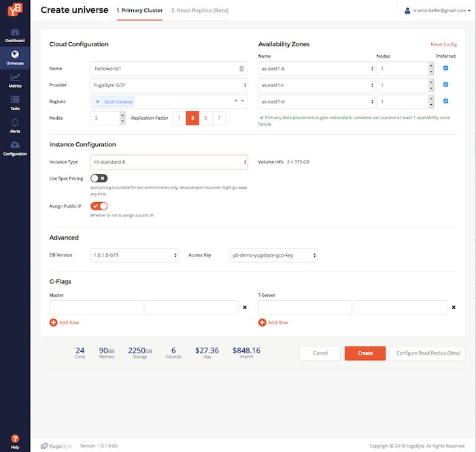
Task: Open the DB Version dropdown
Action: tap(134, 255)
